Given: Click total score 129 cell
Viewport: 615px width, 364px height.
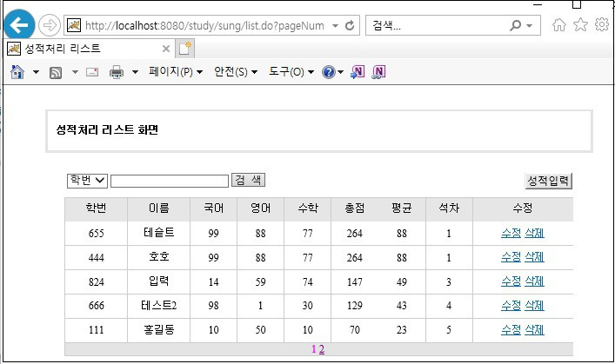Looking at the screenshot, I should (x=355, y=306).
